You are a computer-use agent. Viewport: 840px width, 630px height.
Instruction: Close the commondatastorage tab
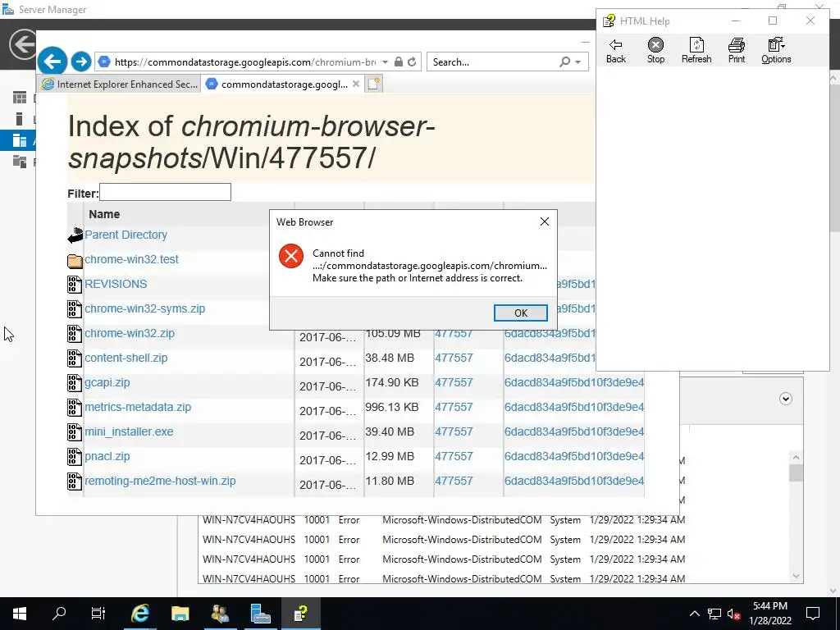tap(356, 84)
